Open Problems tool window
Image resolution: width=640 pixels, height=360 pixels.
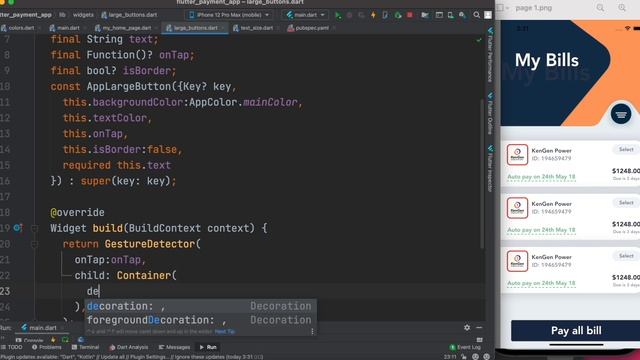pos(47,347)
